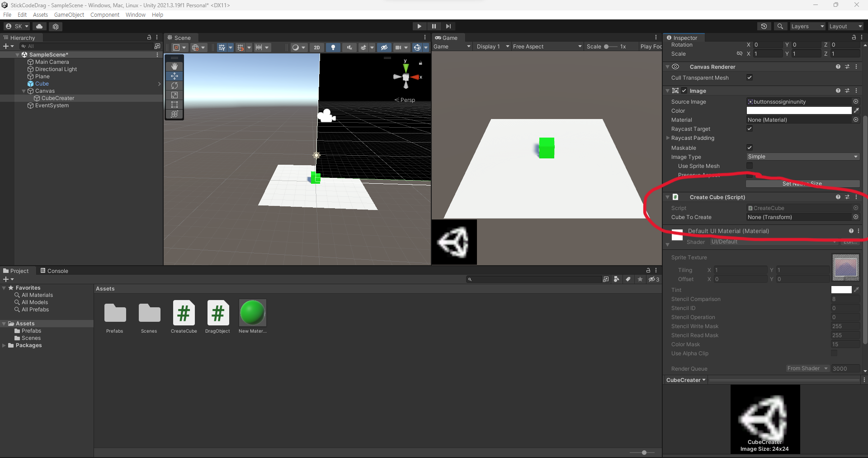The image size is (868, 458).
Task: Select the Hand view tool in Scene
Action: click(175, 67)
